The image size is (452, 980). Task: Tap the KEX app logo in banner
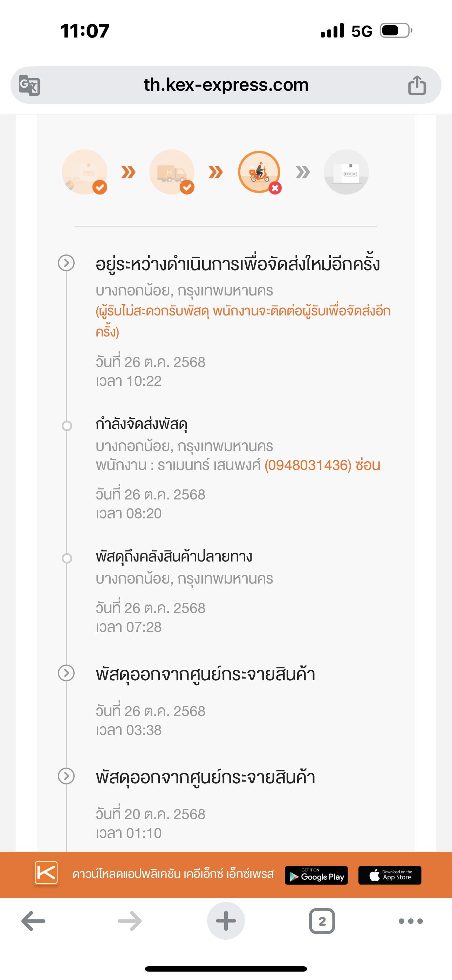click(46, 873)
